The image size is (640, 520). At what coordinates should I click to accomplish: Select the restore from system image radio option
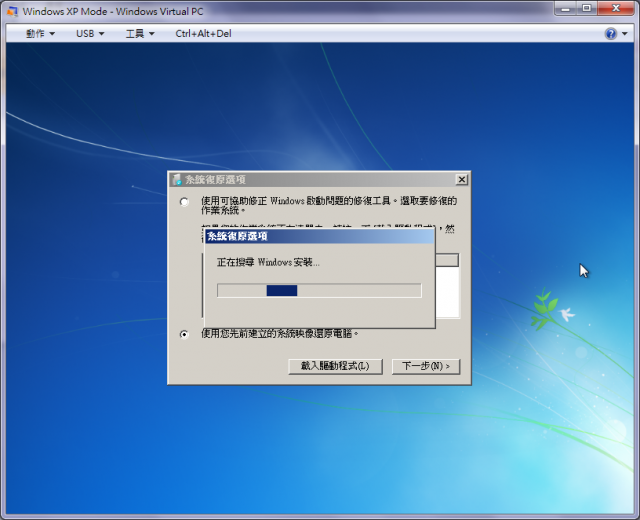[x=184, y=334]
